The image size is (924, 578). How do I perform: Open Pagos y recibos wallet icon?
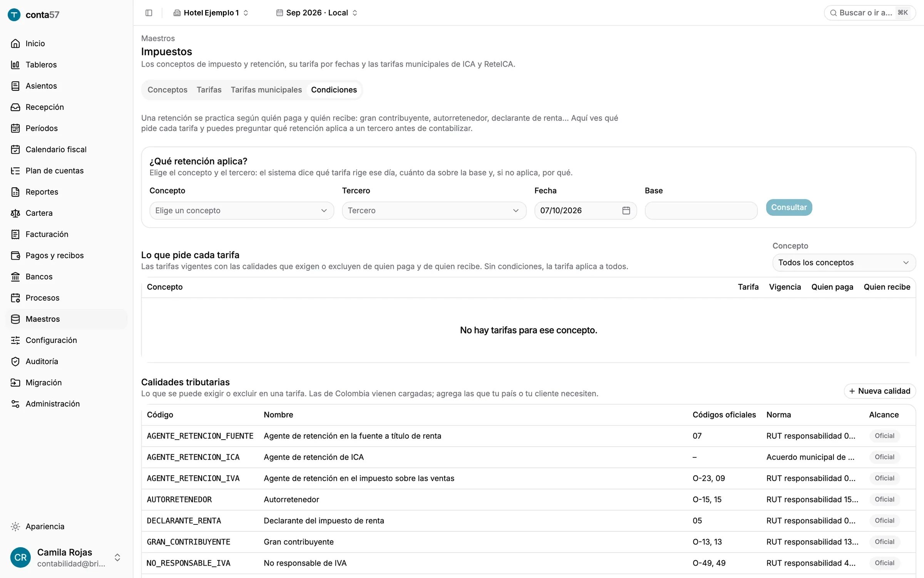pyautogui.click(x=15, y=255)
